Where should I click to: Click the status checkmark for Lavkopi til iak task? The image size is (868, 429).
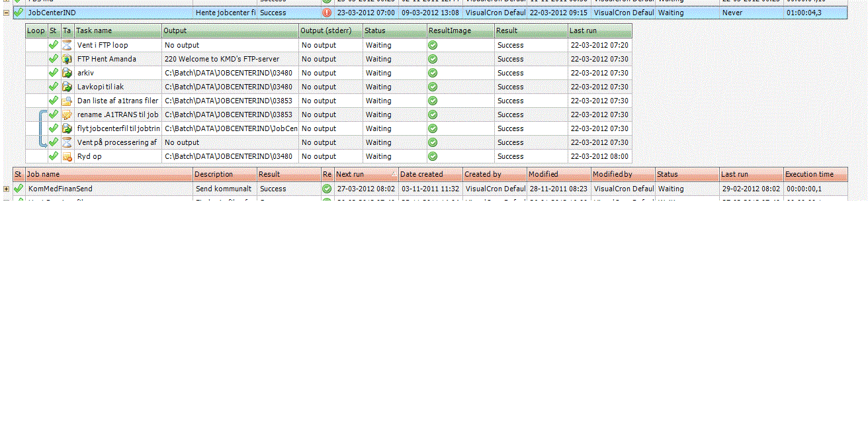click(x=54, y=87)
